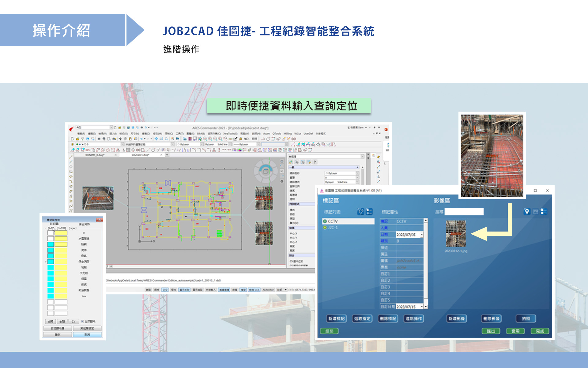
Task: Toggle the 立即顯示 checkbox in layer dialog
Action: [x=82, y=321]
